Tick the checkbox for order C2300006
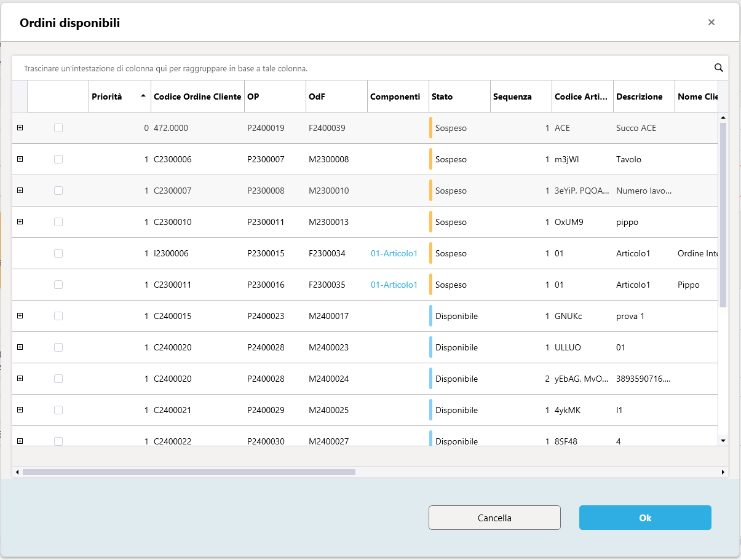This screenshot has width=741, height=560. point(58,159)
